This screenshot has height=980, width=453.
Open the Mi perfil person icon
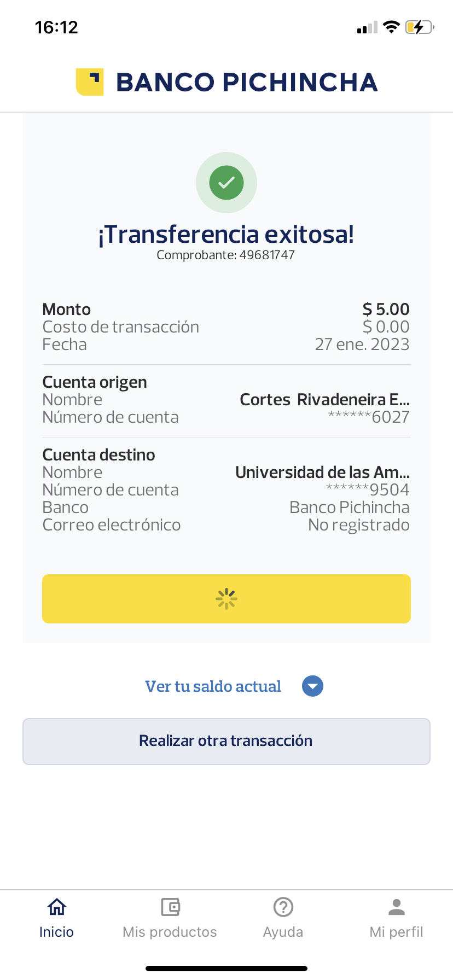(396, 907)
